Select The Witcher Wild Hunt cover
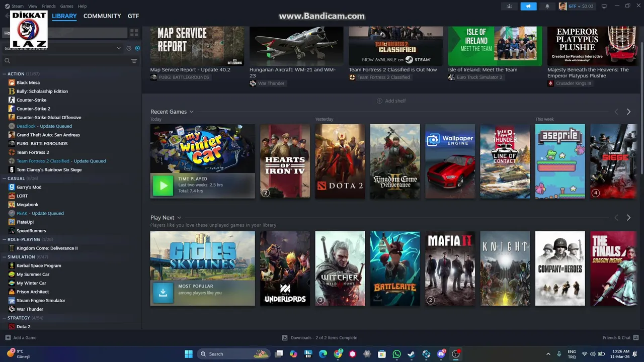Image resolution: width=644 pixels, height=362 pixels. click(x=340, y=268)
